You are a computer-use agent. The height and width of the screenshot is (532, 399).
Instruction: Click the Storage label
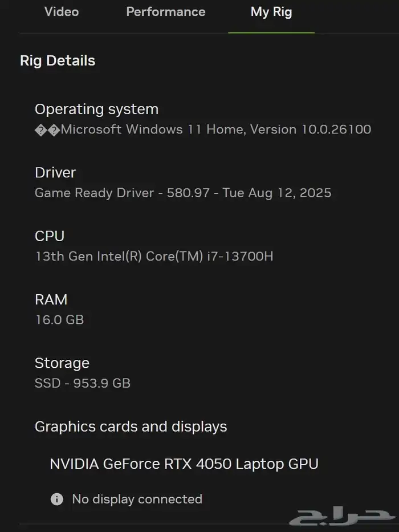tap(62, 363)
